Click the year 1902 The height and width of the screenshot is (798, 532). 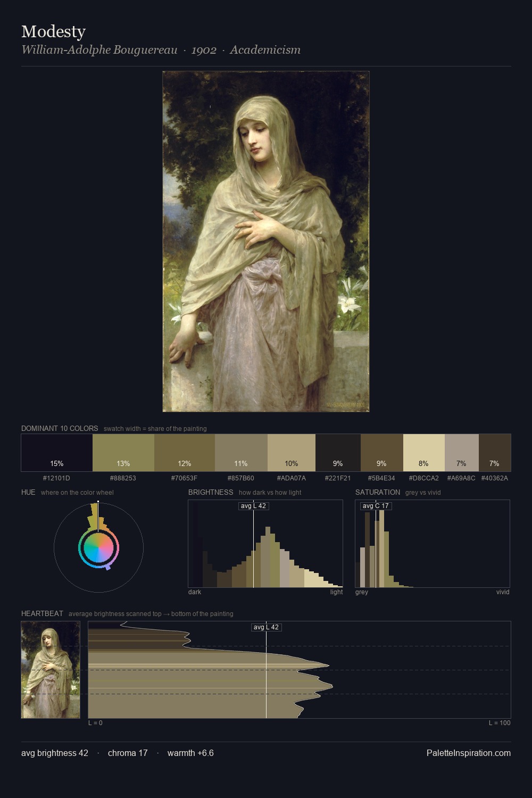point(204,50)
